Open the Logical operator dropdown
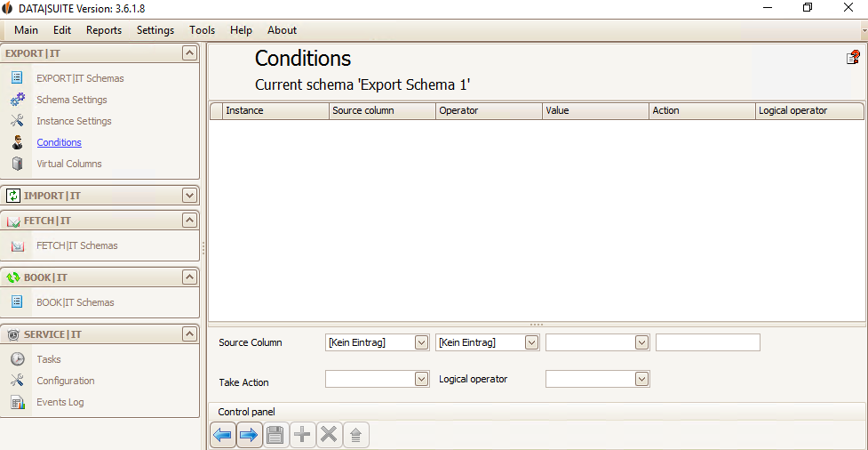The height and width of the screenshot is (450, 868). point(641,379)
